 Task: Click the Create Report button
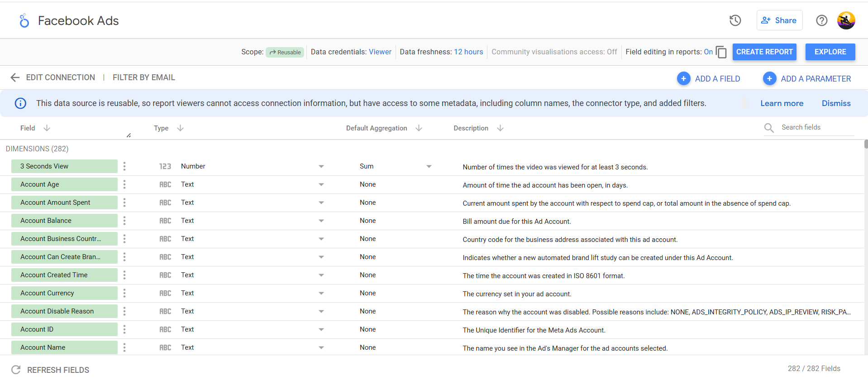(x=764, y=52)
